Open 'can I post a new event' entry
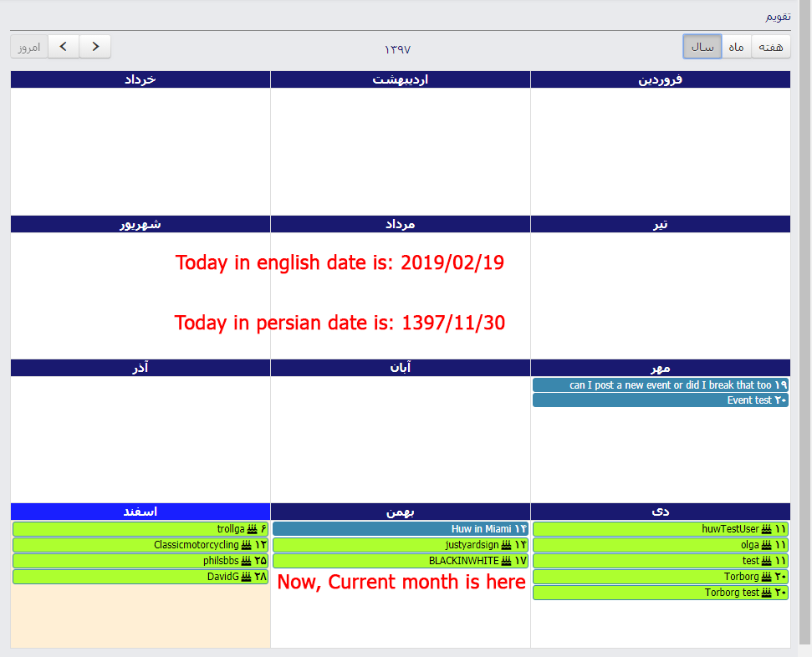812x657 pixels. (661, 385)
